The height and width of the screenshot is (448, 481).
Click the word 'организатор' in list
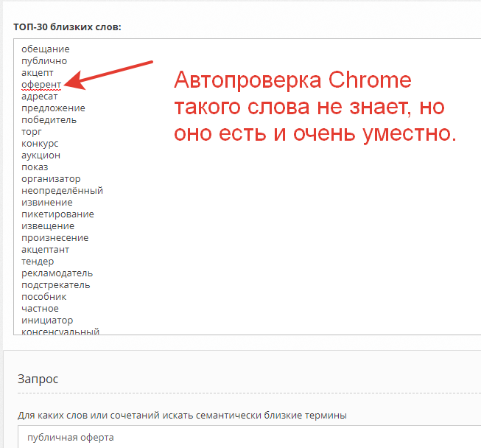51,179
